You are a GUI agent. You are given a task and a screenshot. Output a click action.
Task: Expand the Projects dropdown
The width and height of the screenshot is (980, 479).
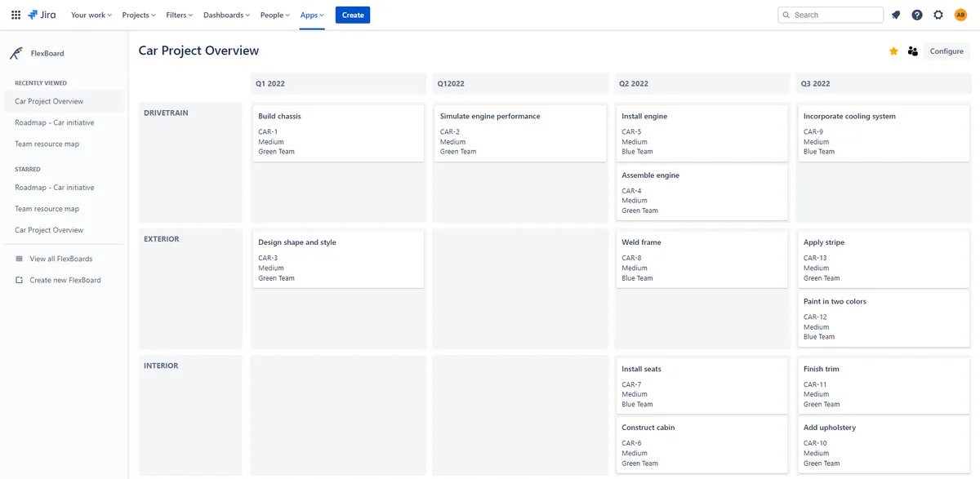pos(139,15)
